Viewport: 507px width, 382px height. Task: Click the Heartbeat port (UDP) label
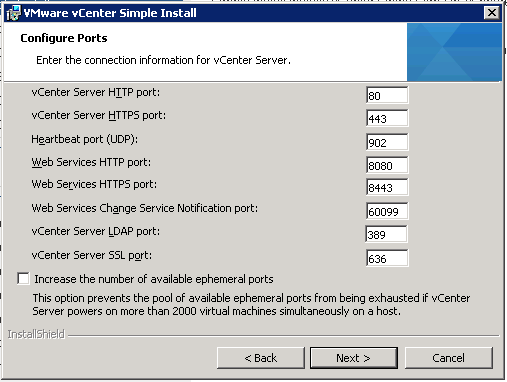coord(85,139)
